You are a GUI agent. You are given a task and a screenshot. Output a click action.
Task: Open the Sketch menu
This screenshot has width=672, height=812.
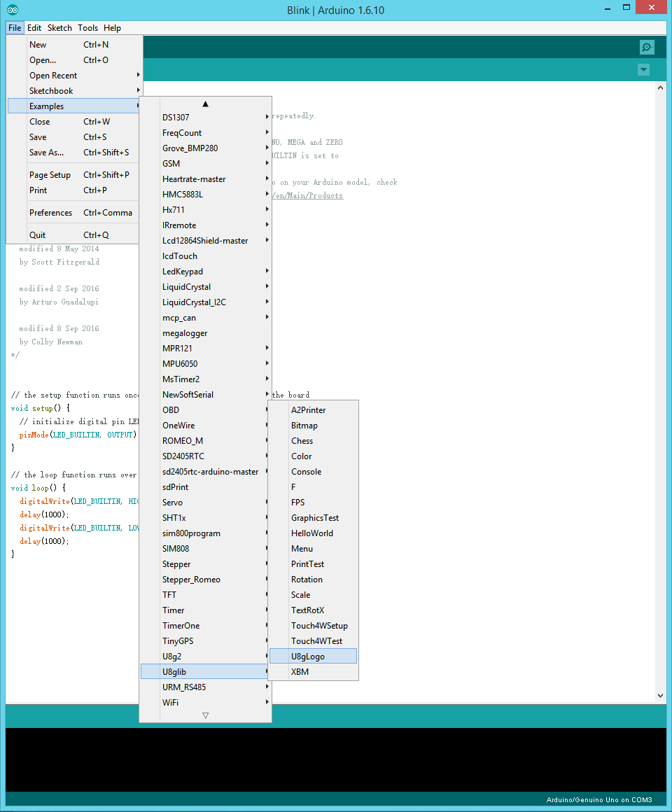(x=59, y=28)
